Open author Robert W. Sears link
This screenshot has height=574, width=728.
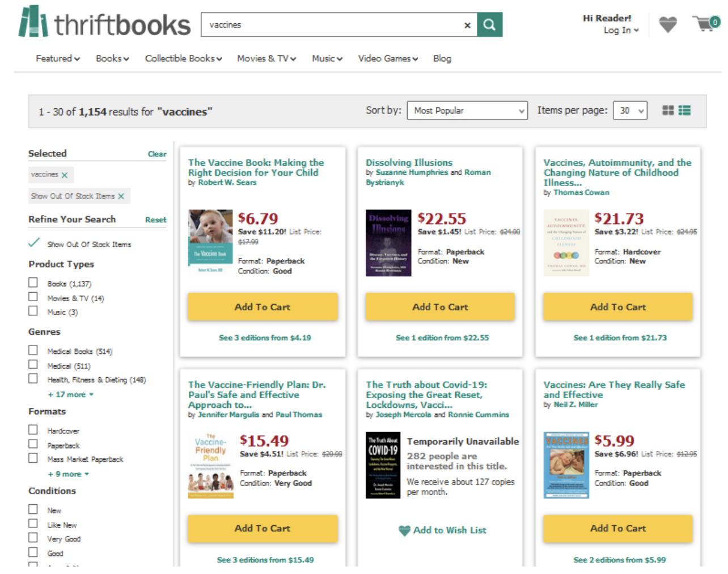pyautogui.click(x=227, y=183)
